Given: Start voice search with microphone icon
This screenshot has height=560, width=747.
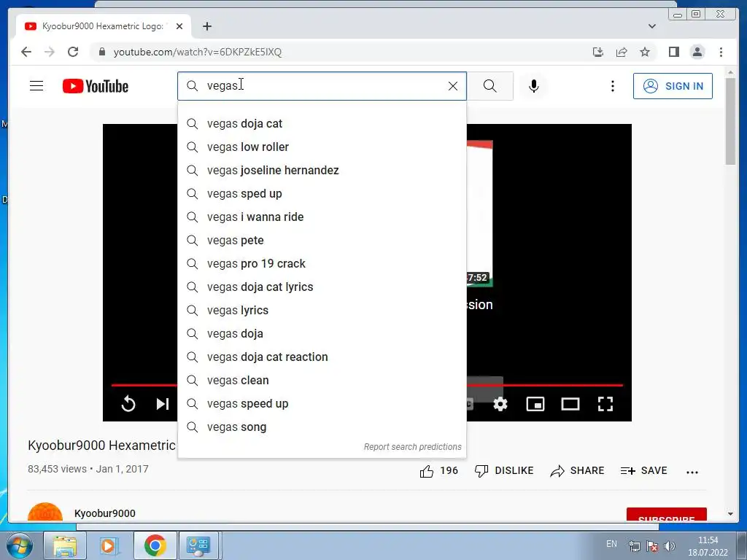Looking at the screenshot, I should (x=533, y=86).
